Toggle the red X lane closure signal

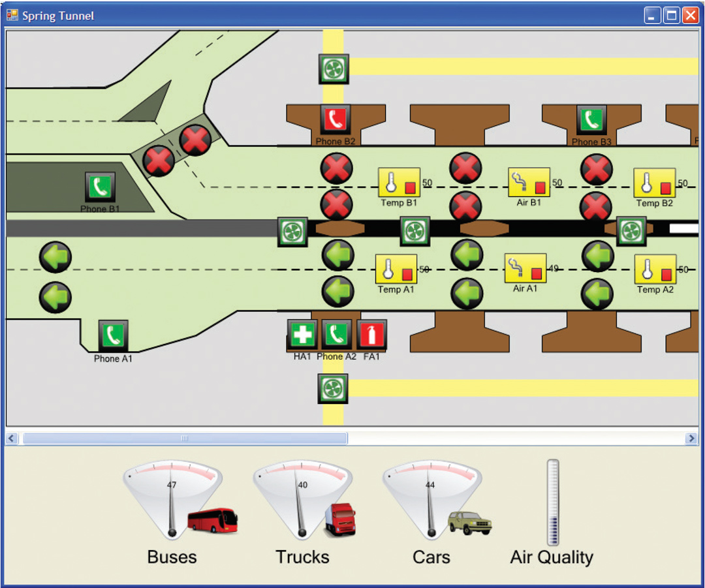pyautogui.click(x=336, y=168)
